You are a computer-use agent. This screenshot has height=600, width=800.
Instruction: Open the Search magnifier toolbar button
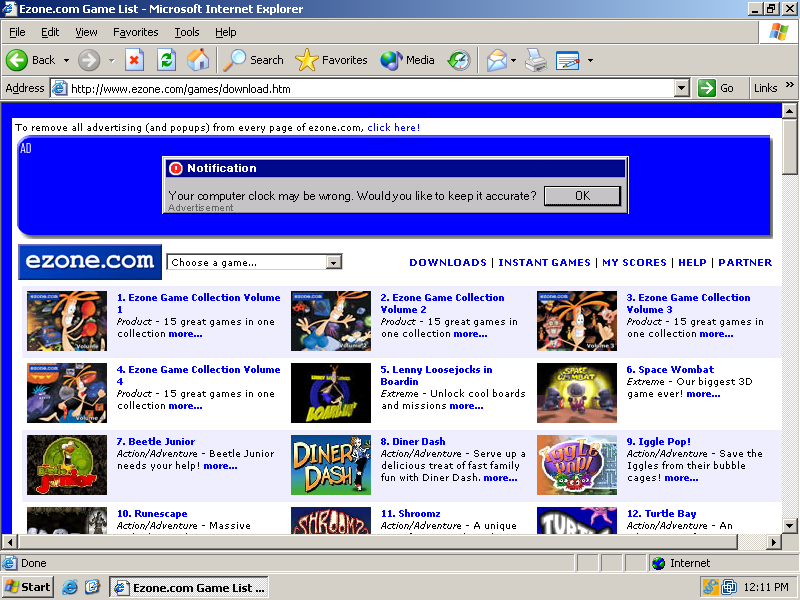pyautogui.click(x=254, y=60)
